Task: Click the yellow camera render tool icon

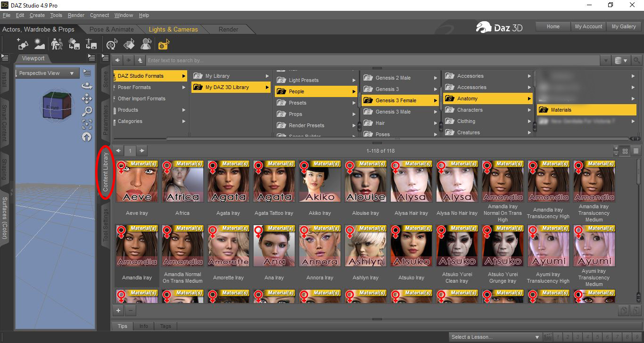Action: 164,44
